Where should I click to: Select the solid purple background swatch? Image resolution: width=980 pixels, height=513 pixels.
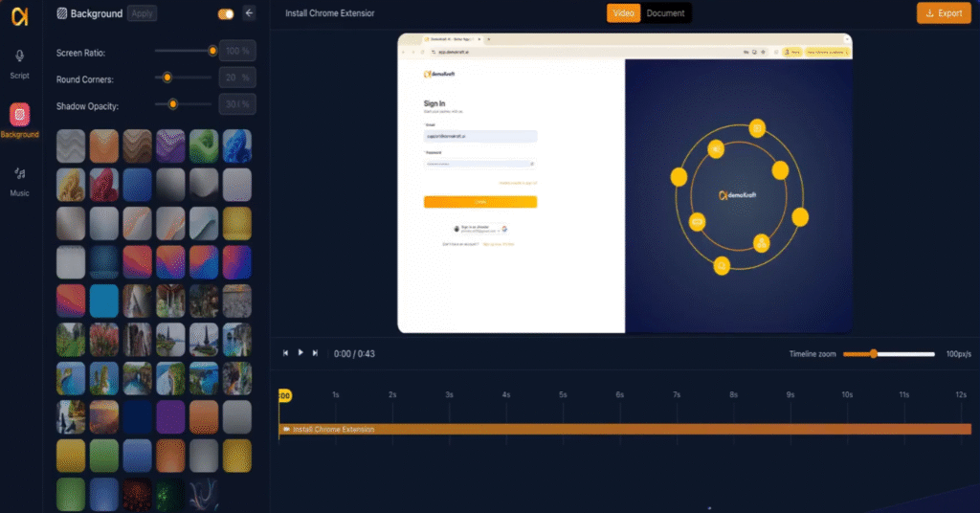coord(170,417)
